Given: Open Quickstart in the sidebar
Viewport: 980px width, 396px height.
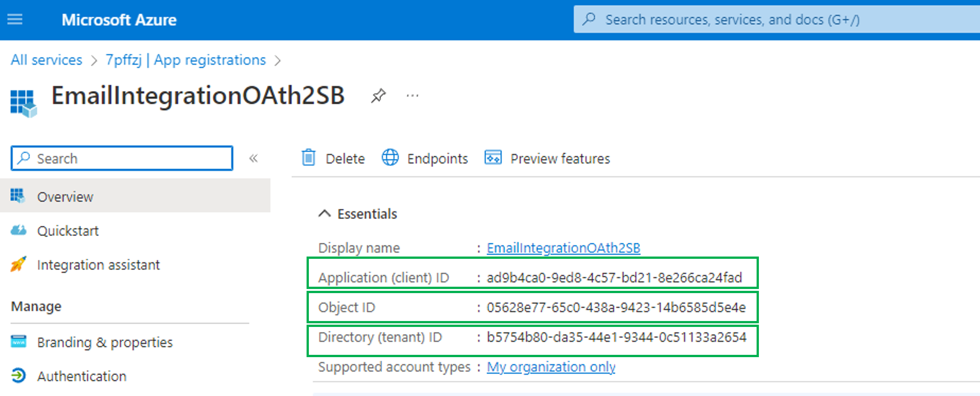Looking at the screenshot, I should tap(68, 230).
